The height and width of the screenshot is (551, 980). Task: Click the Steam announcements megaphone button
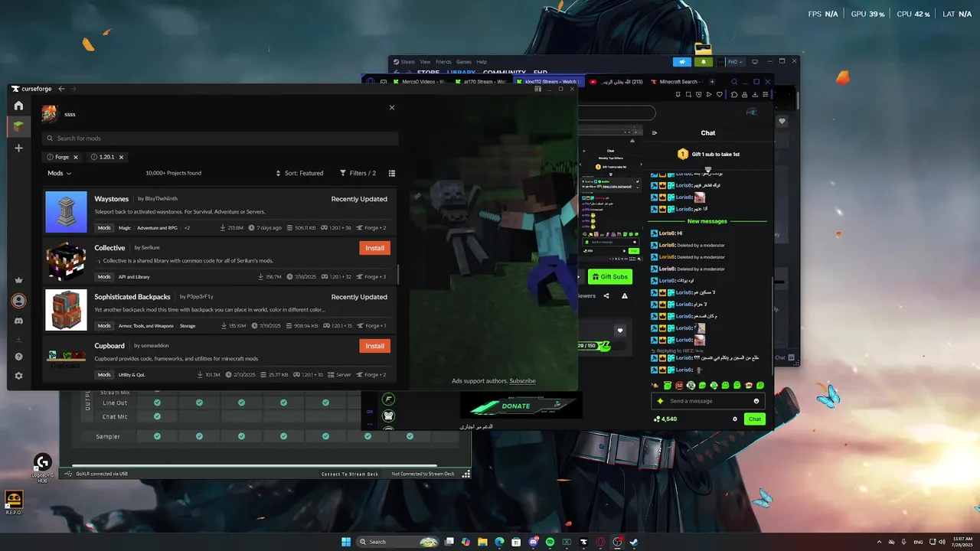click(x=681, y=62)
